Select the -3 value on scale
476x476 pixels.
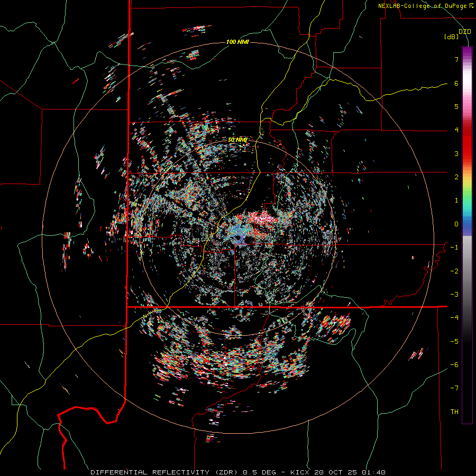(454, 295)
